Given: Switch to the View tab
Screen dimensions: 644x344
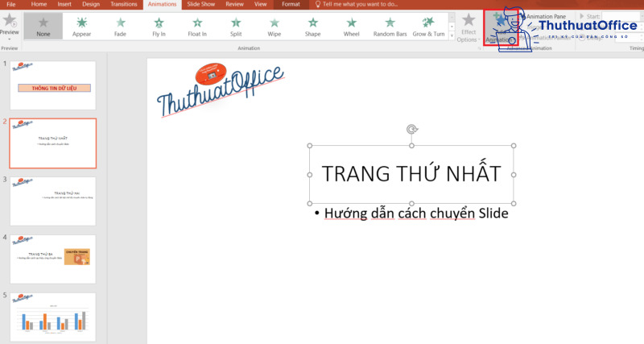Looking at the screenshot, I should [x=260, y=4].
